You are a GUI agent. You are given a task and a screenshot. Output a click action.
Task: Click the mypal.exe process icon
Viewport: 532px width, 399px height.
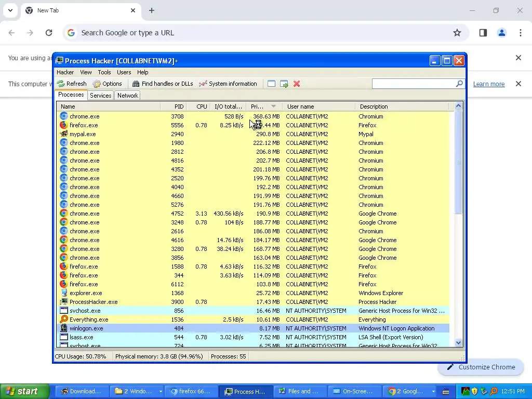[x=63, y=134]
